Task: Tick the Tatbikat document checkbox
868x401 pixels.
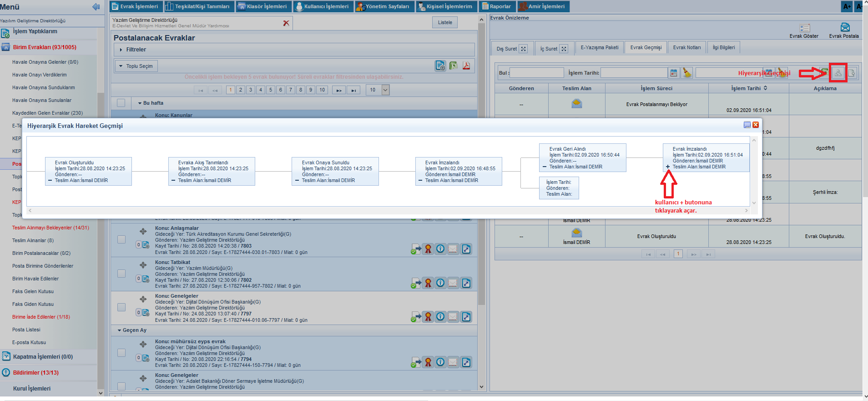Action: click(x=121, y=274)
